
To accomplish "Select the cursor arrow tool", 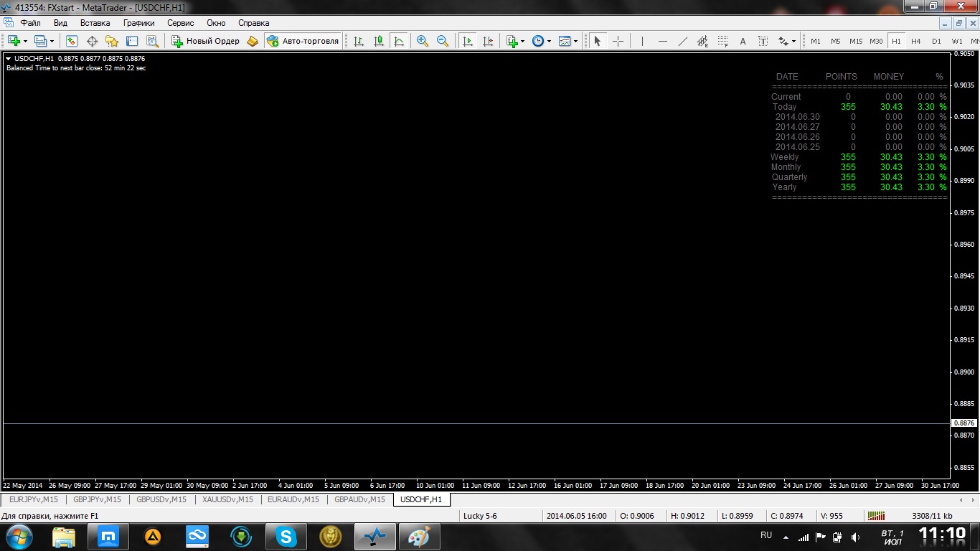I will 597,41.
